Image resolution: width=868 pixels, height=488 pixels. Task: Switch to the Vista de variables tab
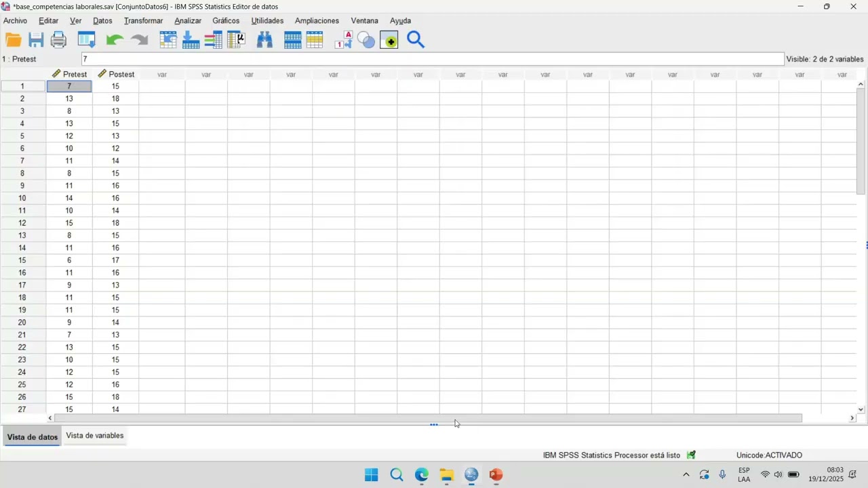[x=95, y=435]
